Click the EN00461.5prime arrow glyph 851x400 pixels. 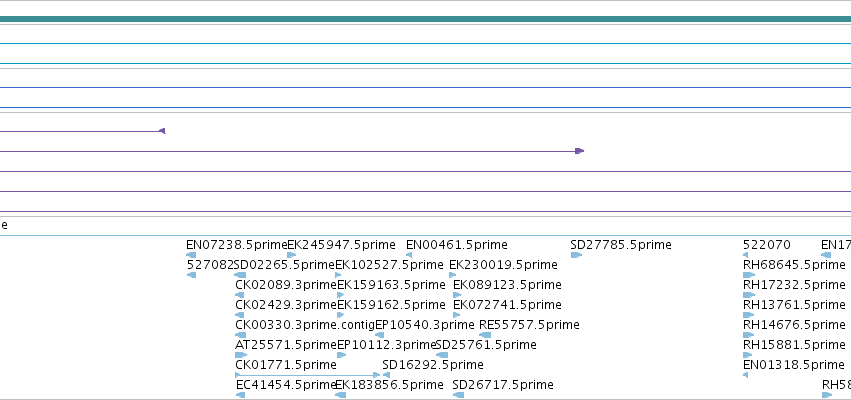(x=409, y=255)
